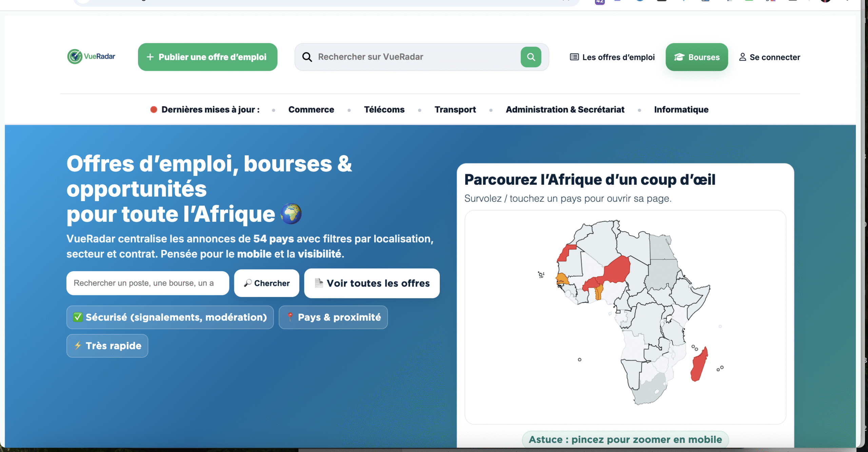868x452 pixels.
Task: Click the globe emoji in the headline
Action: (291, 214)
